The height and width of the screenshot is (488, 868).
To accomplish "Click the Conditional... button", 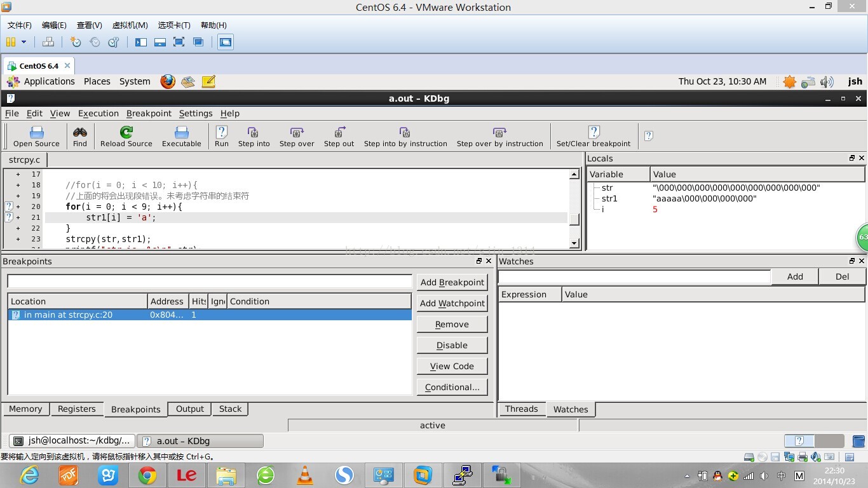I will click(452, 387).
